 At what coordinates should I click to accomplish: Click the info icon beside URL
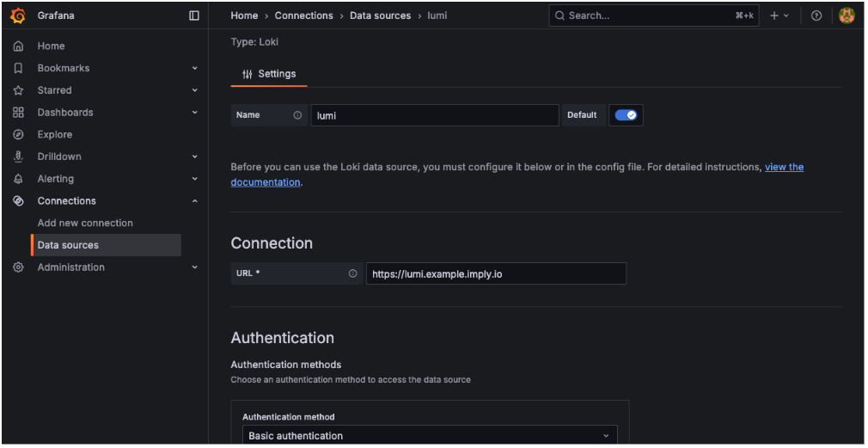point(353,273)
